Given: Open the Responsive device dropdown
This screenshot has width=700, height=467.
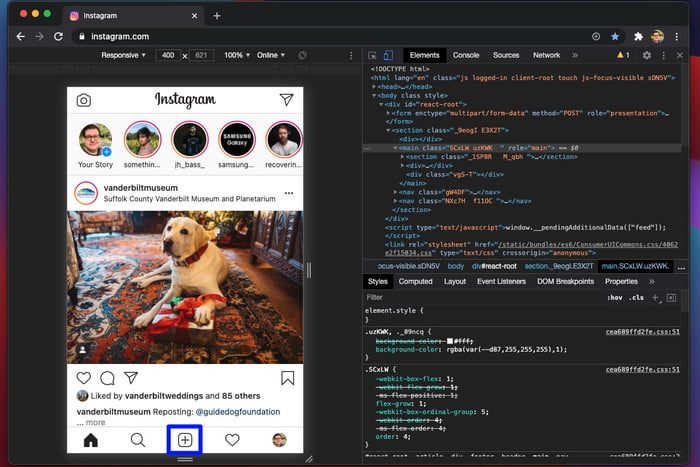Looking at the screenshot, I should pyautogui.click(x=123, y=55).
